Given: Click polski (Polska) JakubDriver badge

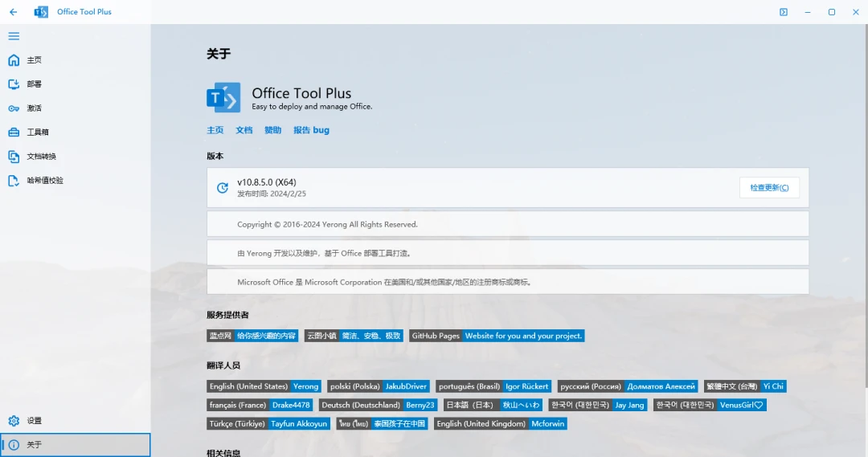Looking at the screenshot, I should pos(379,386).
